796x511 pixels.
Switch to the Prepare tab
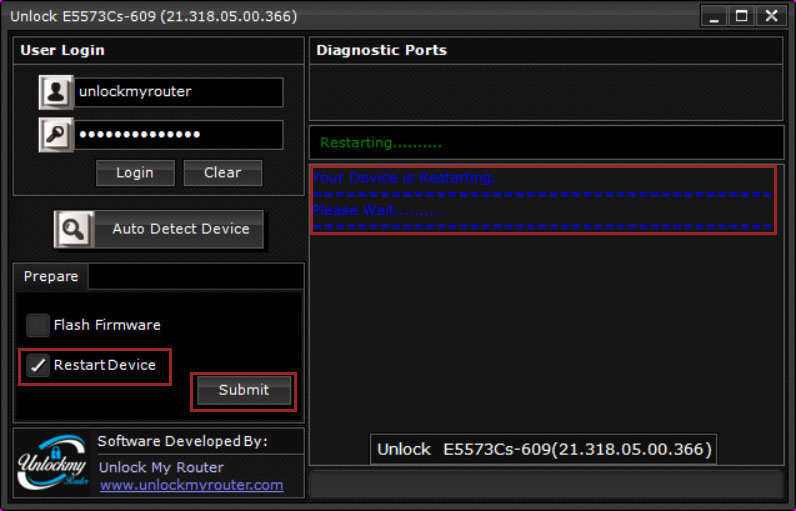point(51,277)
